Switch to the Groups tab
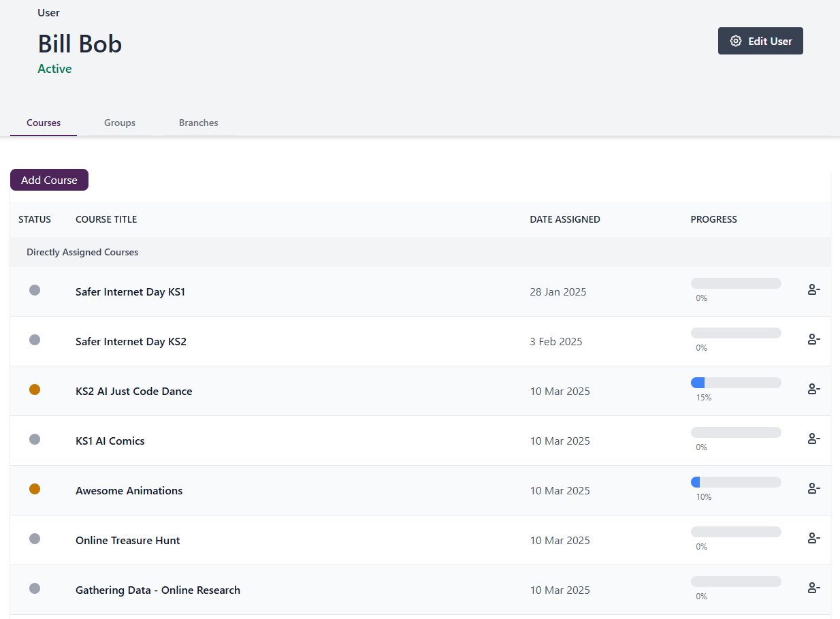The height and width of the screenshot is (619, 840). [x=120, y=123]
